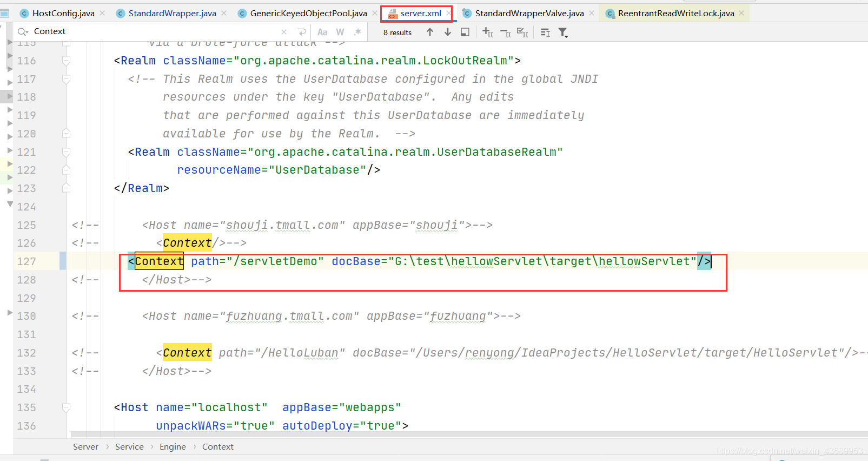Click the closing </Realm> tag
Image resolution: width=868 pixels, height=461 pixels.
coord(142,188)
